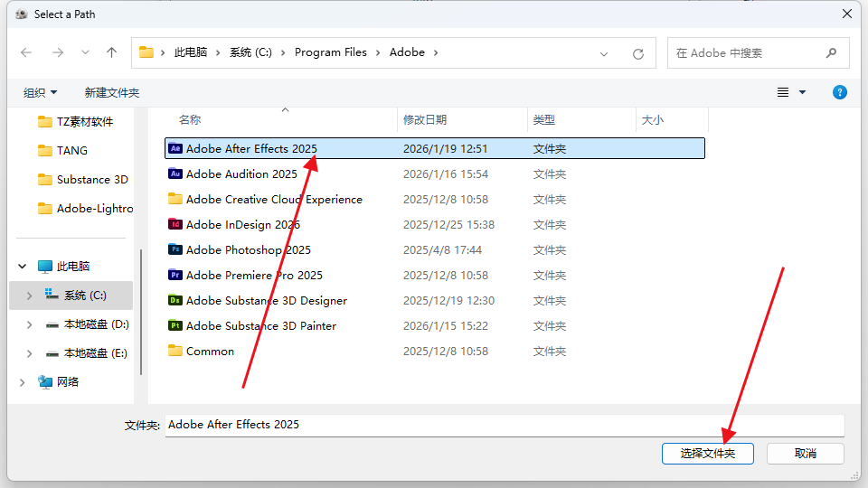868x488 pixels.
Task: Select 此电脑 in the navigation pane
Action: (x=63, y=266)
